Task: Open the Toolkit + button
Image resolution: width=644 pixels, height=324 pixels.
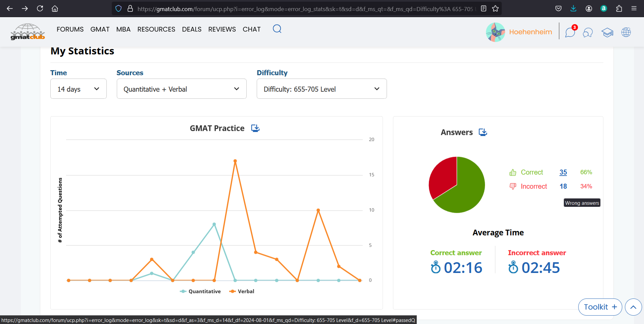Action: point(600,307)
